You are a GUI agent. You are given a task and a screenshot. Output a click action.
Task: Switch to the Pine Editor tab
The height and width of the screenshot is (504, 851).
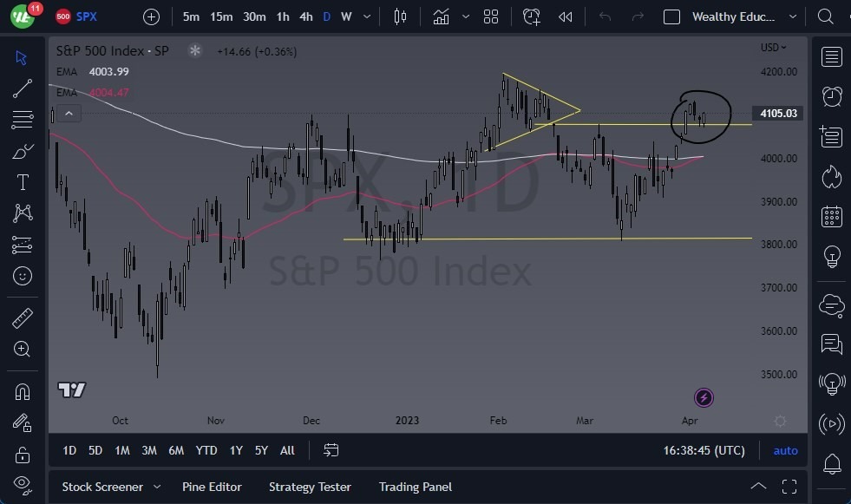pos(212,487)
